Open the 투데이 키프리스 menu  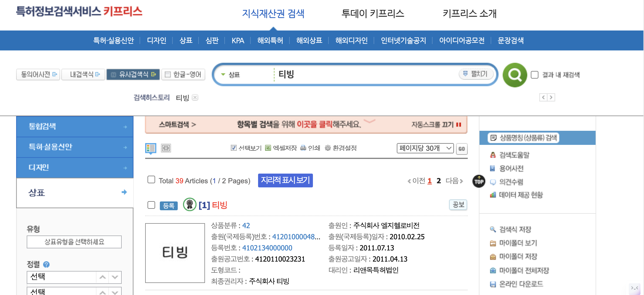coord(374,13)
